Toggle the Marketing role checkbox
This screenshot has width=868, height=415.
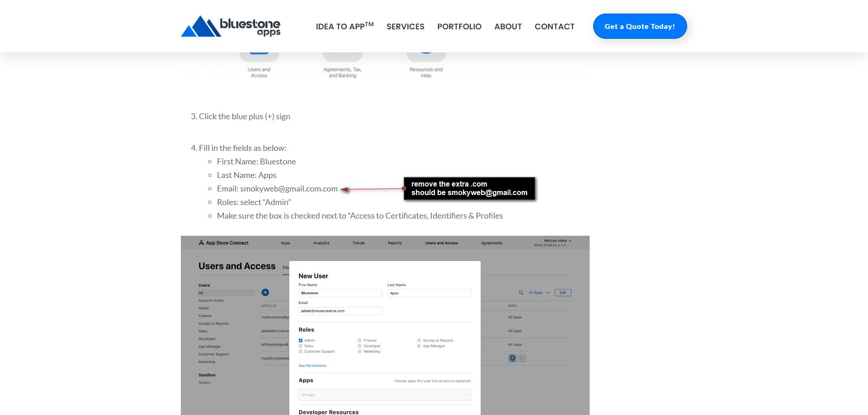(x=360, y=351)
